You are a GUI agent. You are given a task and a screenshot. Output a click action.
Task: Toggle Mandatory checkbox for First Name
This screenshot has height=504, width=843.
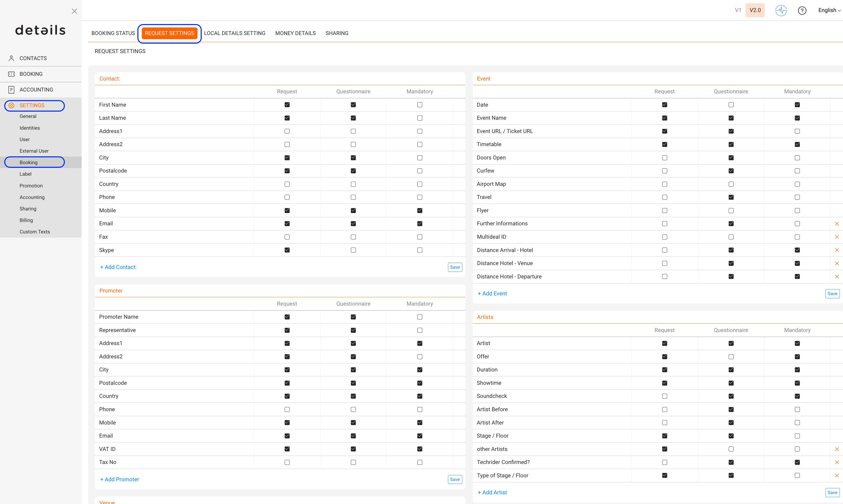(420, 105)
